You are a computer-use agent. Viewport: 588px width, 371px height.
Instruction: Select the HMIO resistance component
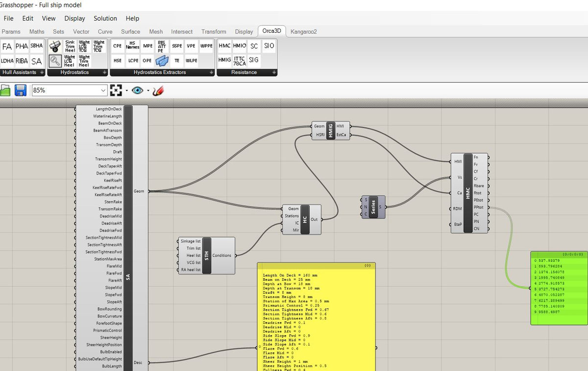click(x=240, y=46)
